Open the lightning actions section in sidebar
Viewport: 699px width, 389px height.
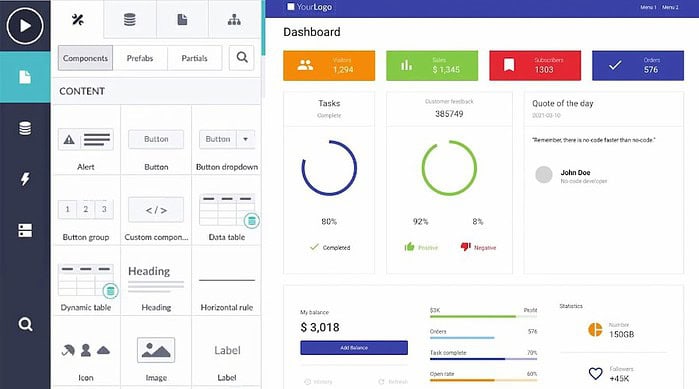25,179
